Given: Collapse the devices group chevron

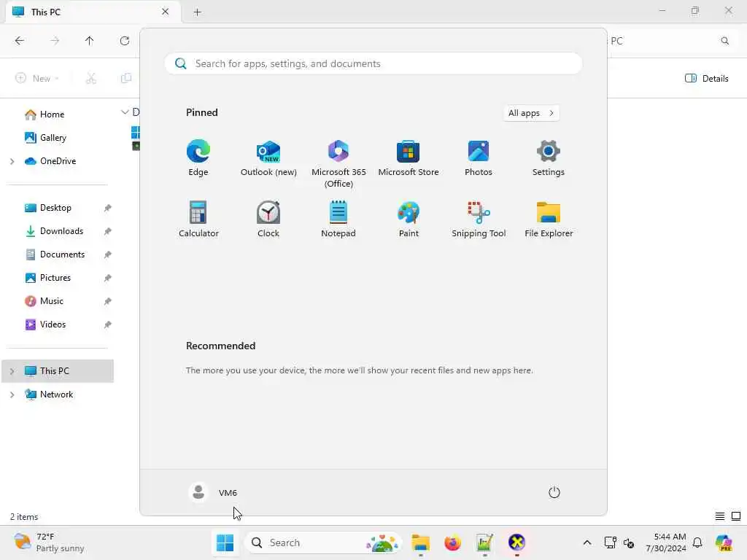Looking at the screenshot, I should tap(125, 112).
